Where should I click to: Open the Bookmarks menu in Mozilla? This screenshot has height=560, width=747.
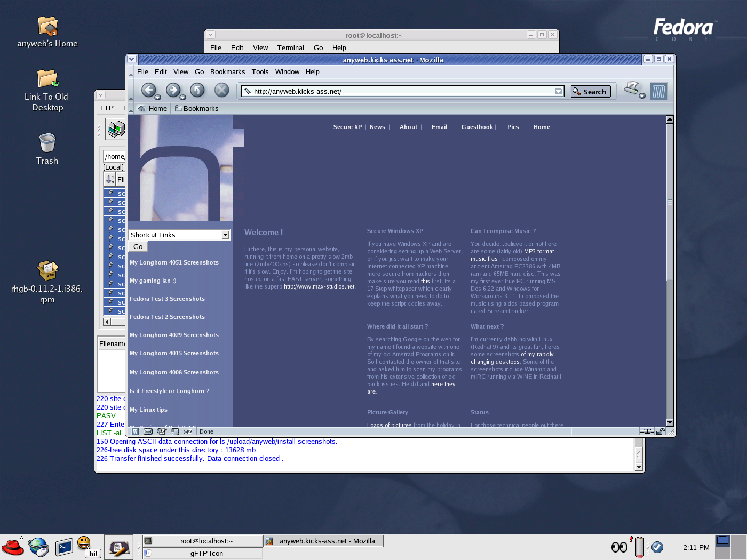tap(227, 71)
